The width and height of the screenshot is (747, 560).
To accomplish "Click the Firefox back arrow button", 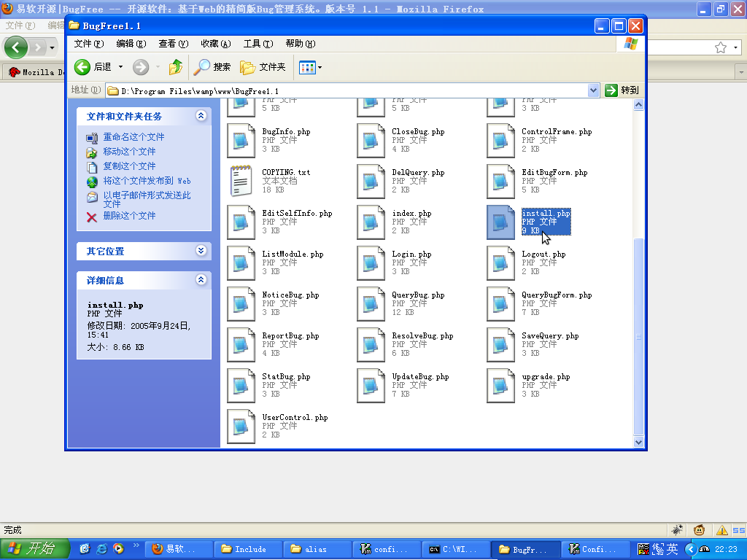I will coord(16,47).
